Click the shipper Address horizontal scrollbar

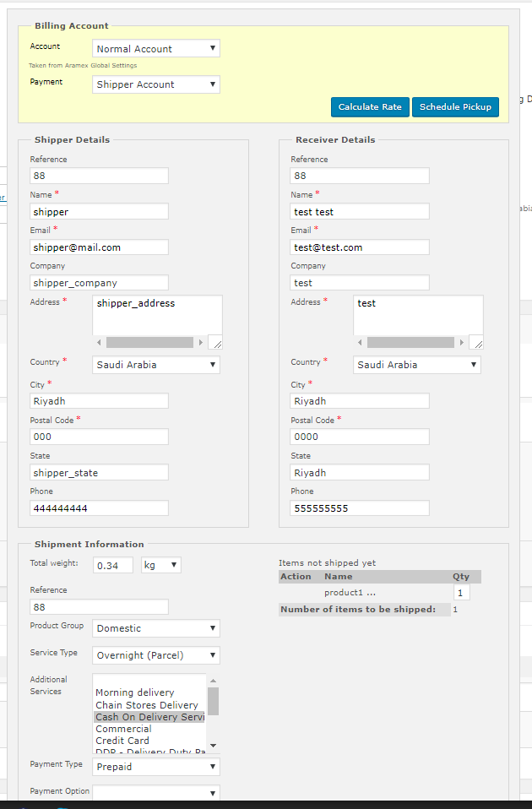pos(149,342)
